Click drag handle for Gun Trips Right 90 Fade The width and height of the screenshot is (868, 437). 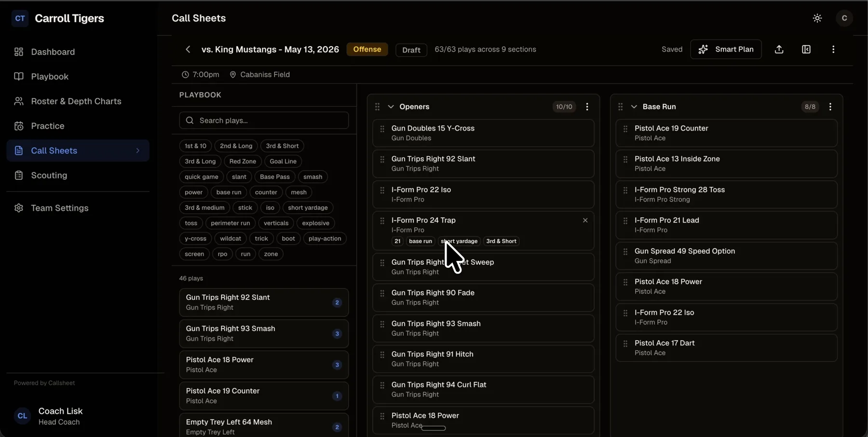coord(382,293)
